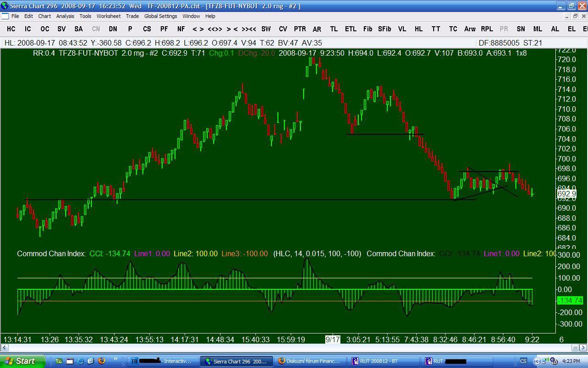Open the CS language bar selector

[x=523, y=361]
